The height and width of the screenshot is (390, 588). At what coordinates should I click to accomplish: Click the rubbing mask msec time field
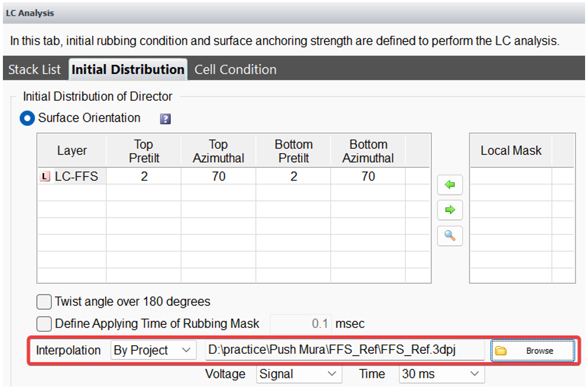(x=302, y=324)
